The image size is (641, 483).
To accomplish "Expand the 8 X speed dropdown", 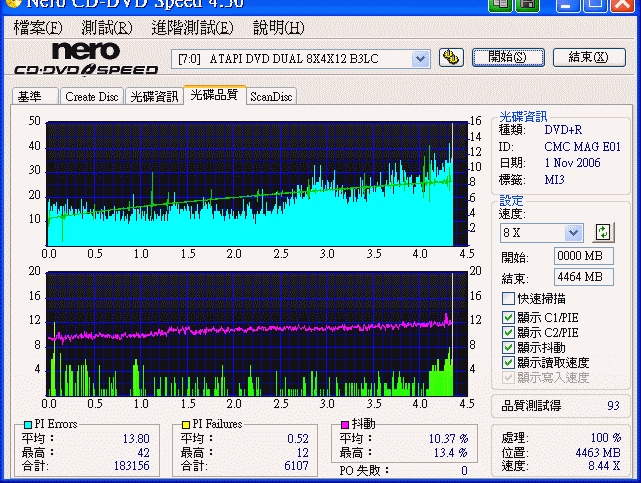I will pos(574,233).
